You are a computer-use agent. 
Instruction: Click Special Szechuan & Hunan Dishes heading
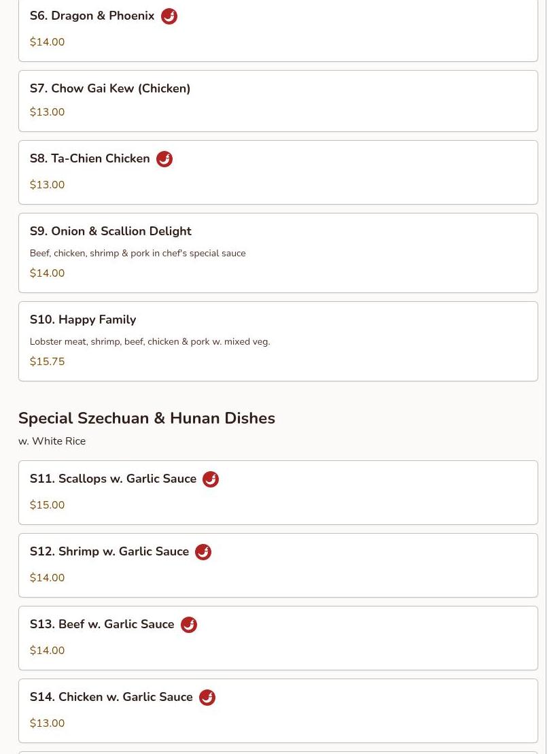[x=147, y=418]
